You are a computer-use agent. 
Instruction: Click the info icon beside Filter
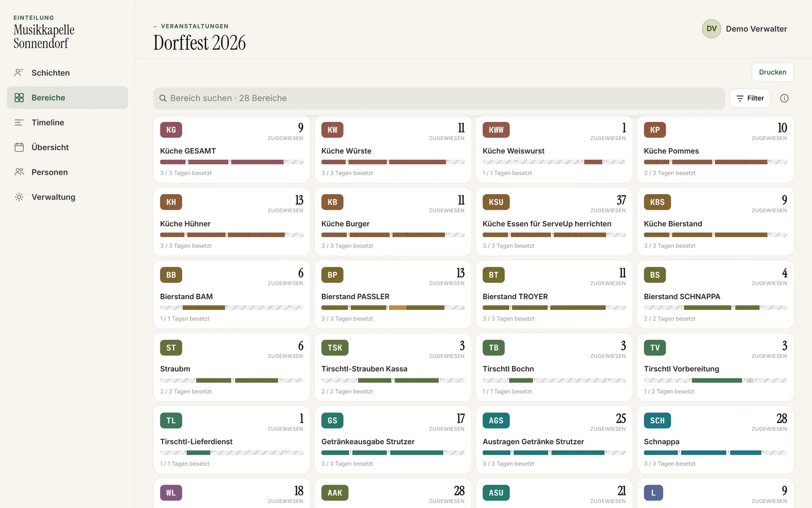[784, 98]
